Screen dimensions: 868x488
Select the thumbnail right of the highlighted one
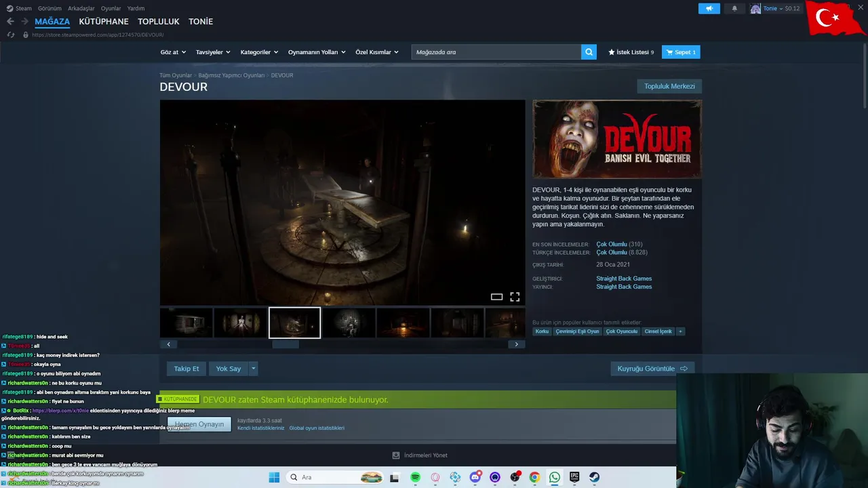coord(349,323)
